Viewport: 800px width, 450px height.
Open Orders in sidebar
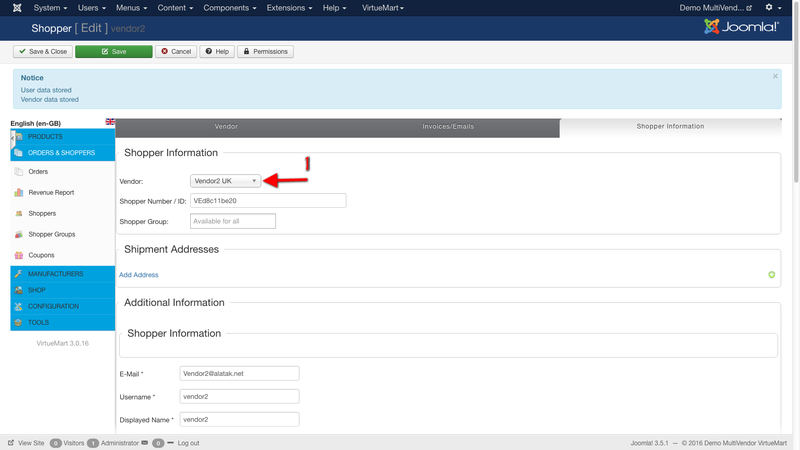coord(38,171)
